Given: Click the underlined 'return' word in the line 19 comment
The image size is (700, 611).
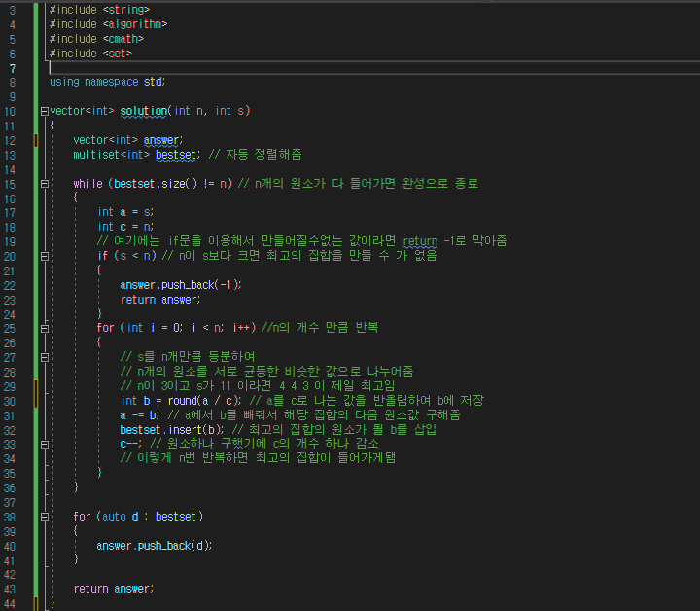Looking at the screenshot, I should 420,241.
